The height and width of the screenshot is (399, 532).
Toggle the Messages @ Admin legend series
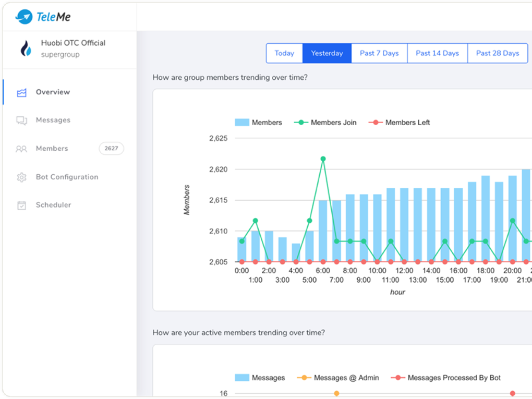click(338, 378)
